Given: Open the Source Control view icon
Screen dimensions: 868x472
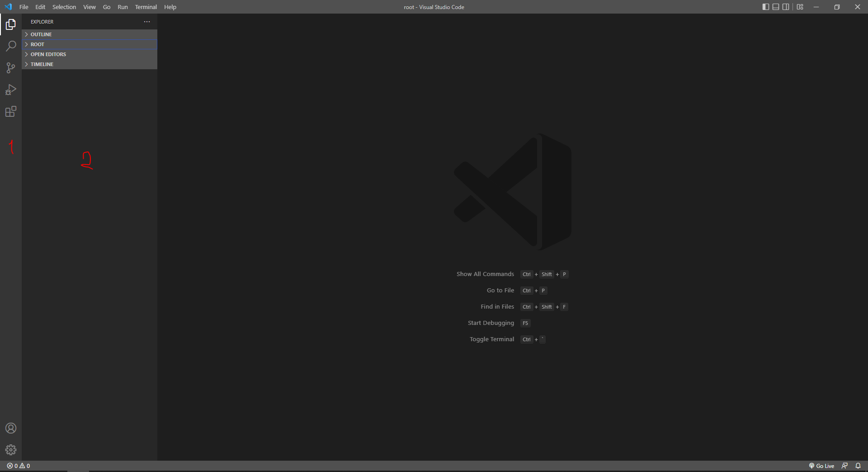Looking at the screenshot, I should click(x=11, y=68).
